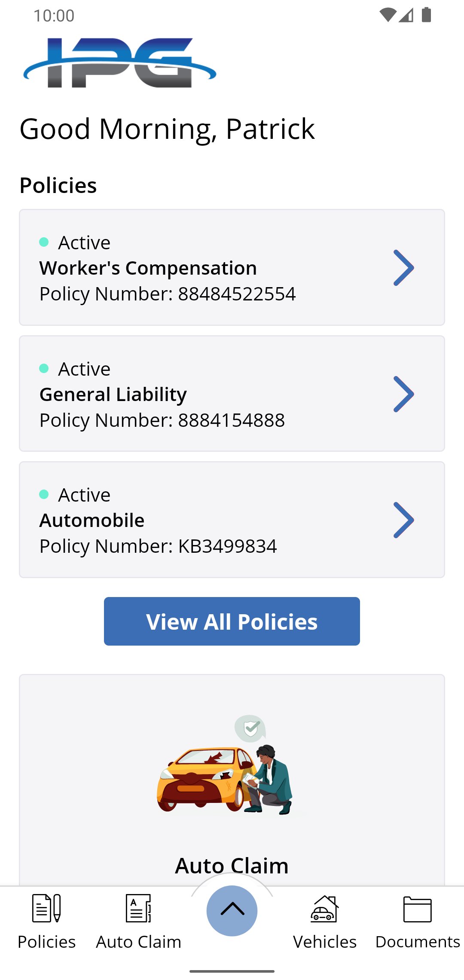This screenshot has width=464, height=980.
Task: Tap the battery status icon
Action: pos(426,15)
